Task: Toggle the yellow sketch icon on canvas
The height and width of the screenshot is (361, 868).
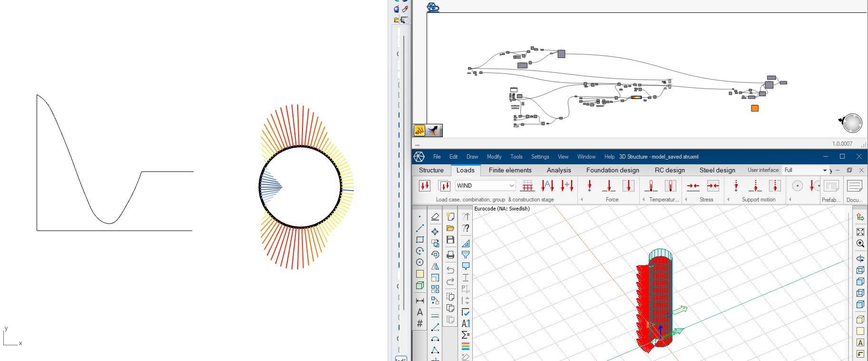Action: (419, 130)
